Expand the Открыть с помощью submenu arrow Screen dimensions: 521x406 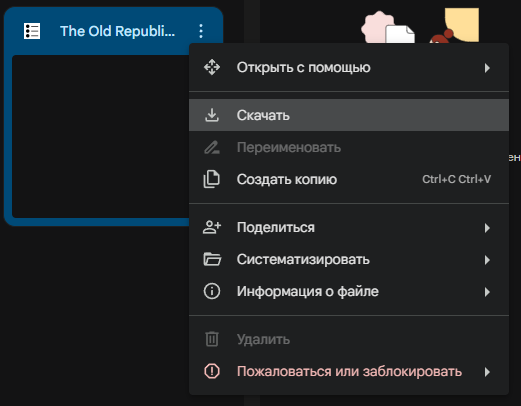487,68
